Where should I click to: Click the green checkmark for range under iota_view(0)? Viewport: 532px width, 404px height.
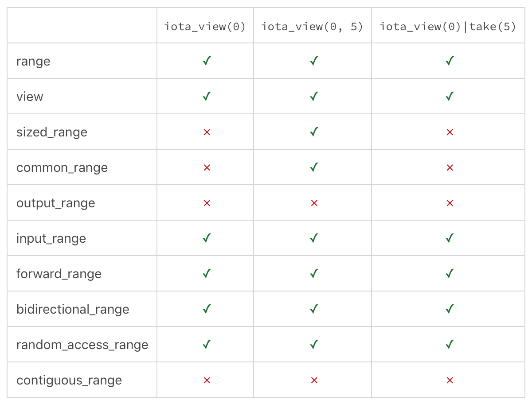(x=206, y=61)
